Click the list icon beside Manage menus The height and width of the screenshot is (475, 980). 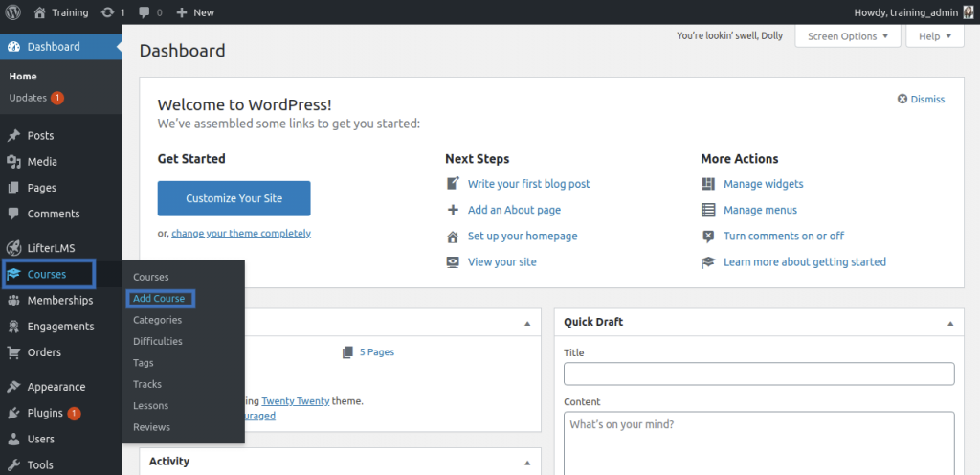click(708, 210)
